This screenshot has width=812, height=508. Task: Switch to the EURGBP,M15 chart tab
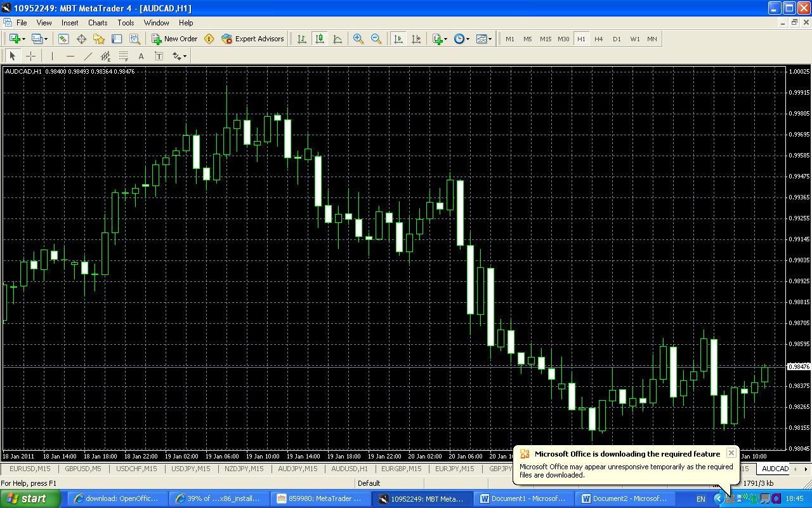click(401, 469)
